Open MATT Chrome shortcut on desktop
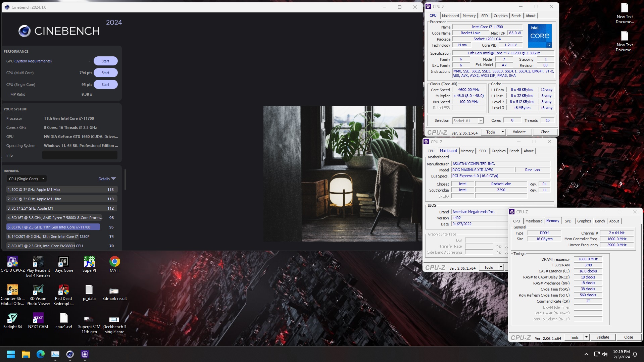The image size is (644, 362). point(115,264)
